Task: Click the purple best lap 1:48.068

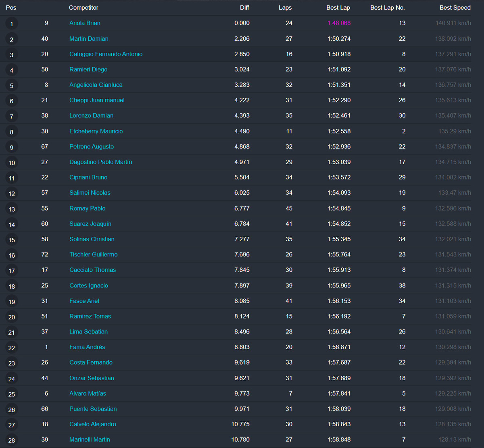Action: point(339,23)
